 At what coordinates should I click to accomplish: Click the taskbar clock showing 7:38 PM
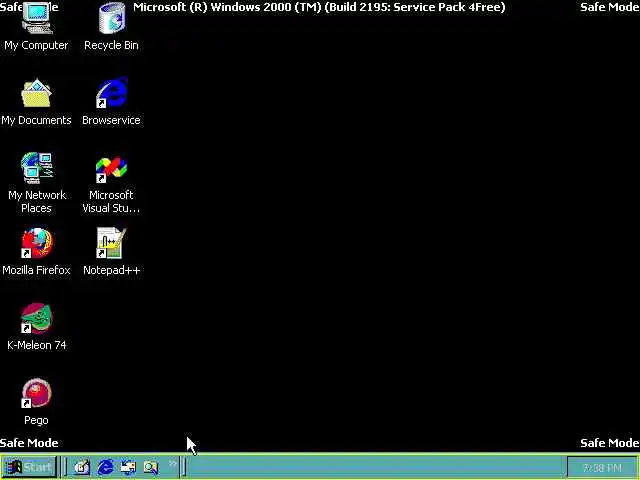[602, 468]
